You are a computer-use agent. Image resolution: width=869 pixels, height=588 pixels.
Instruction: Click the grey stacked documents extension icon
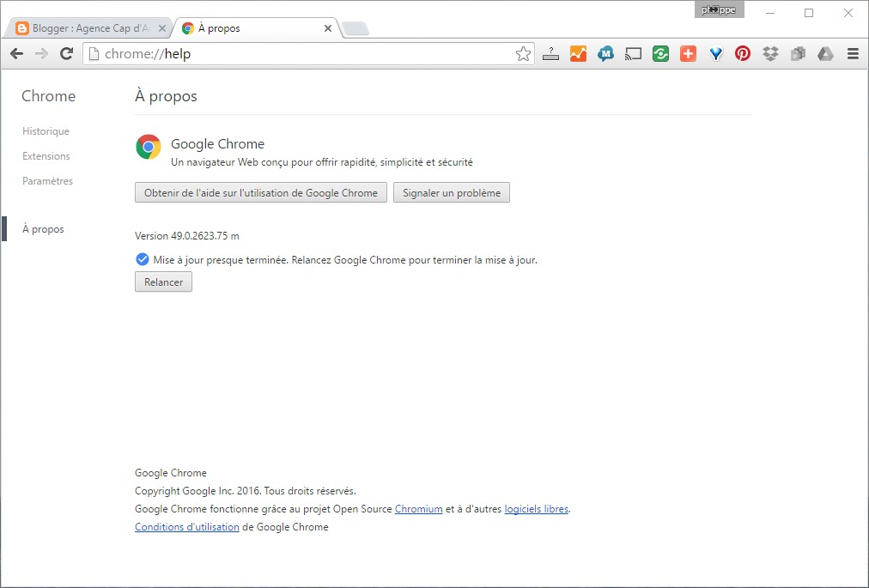click(x=798, y=54)
